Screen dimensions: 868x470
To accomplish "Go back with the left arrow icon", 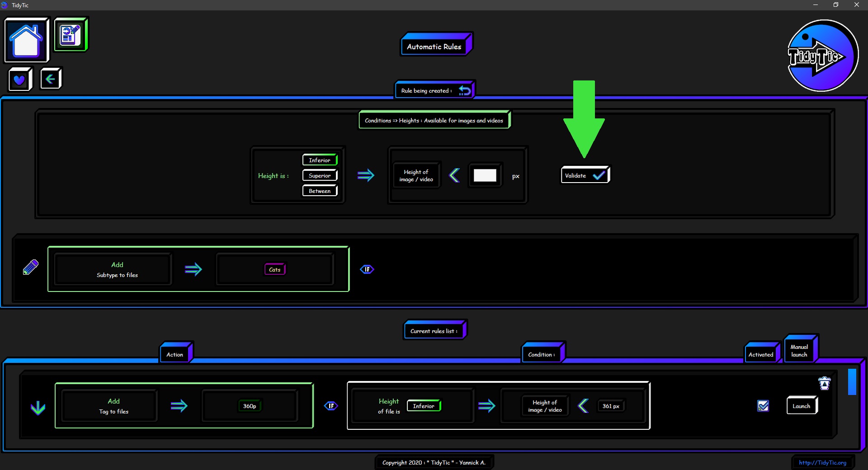I will 51,79.
